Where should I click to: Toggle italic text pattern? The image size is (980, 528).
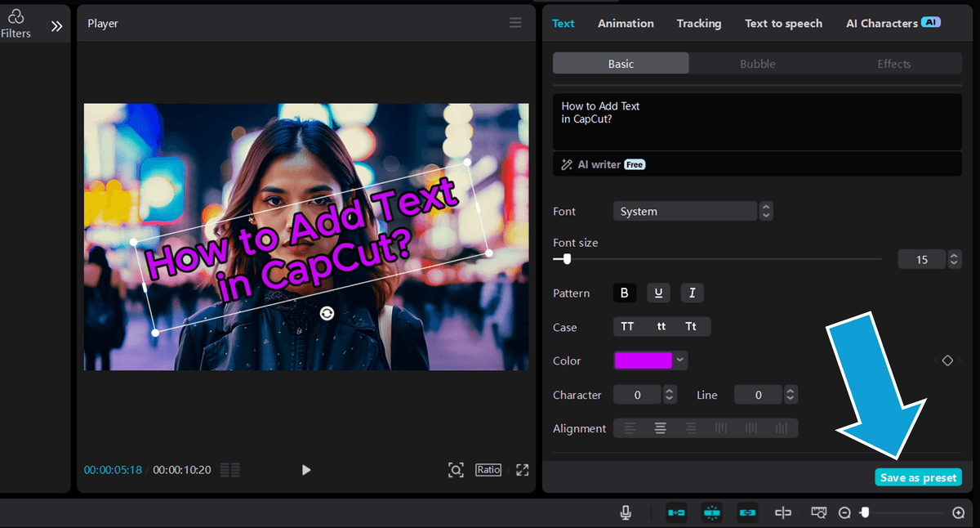(x=692, y=293)
